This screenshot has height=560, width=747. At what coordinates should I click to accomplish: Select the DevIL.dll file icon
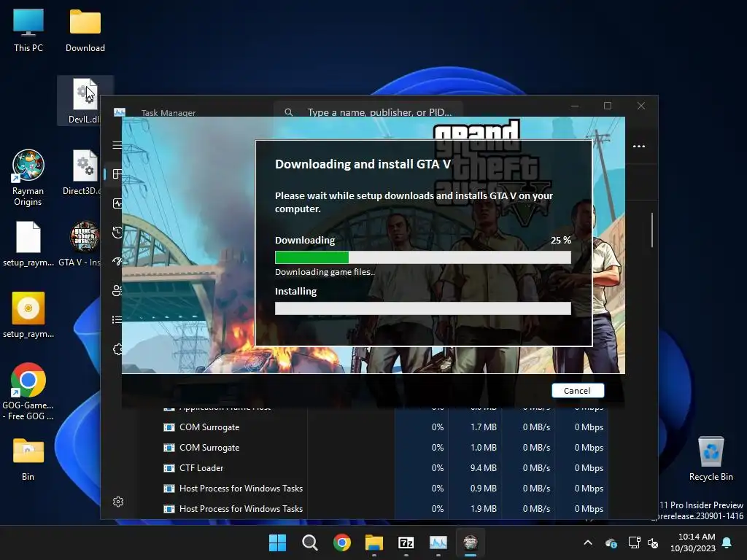(85, 101)
